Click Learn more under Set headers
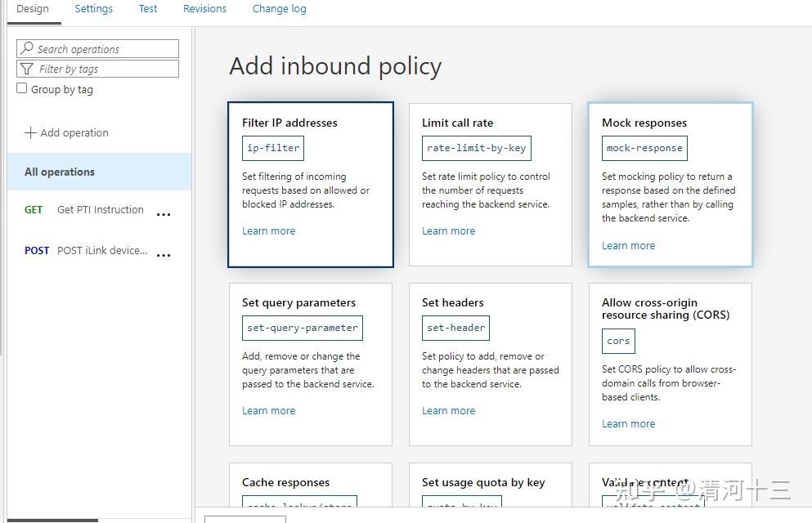Screen dimensions: 812x523 pyautogui.click(x=448, y=411)
